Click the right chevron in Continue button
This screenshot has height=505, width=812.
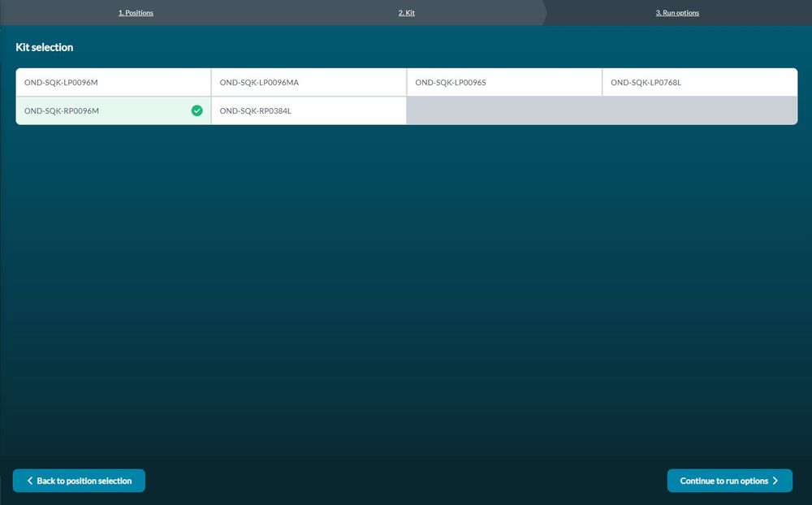point(775,481)
